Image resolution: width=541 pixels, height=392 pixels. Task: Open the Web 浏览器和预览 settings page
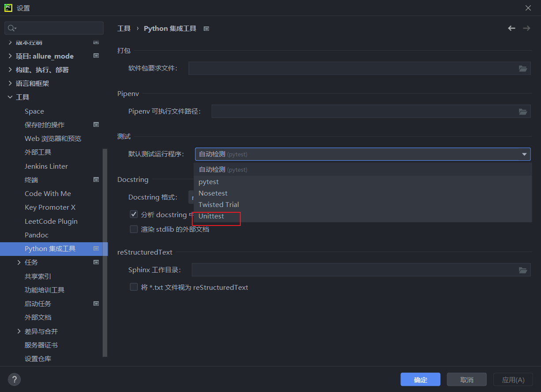click(x=53, y=138)
